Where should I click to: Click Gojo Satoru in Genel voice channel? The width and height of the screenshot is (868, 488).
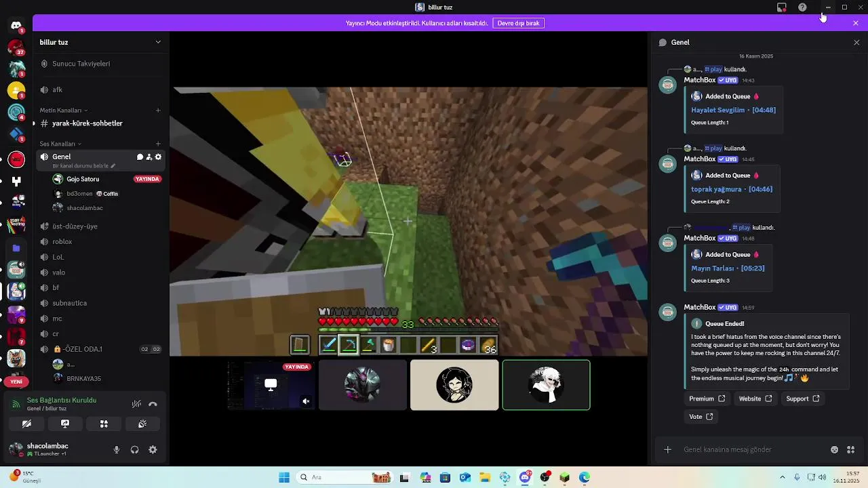tap(107, 179)
